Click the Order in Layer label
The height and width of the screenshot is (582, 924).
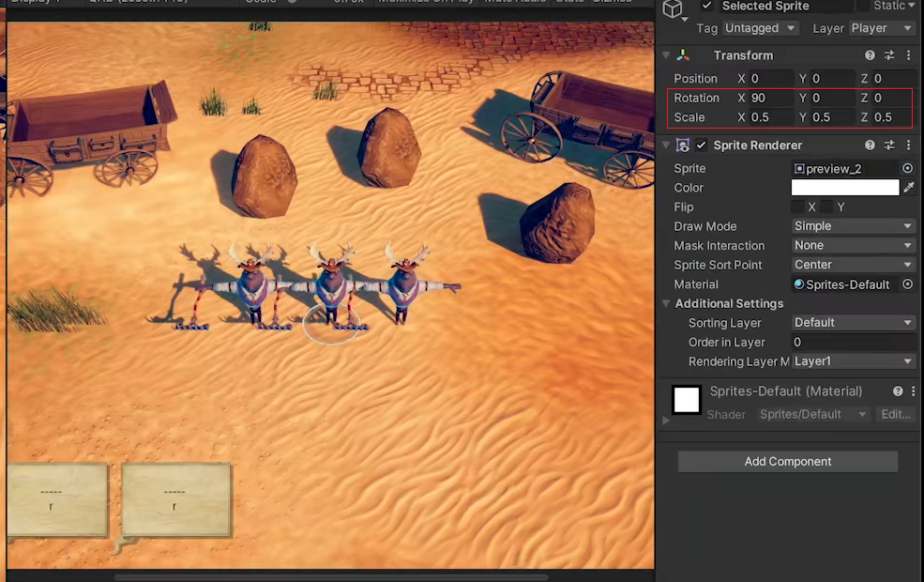[x=727, y=342]
